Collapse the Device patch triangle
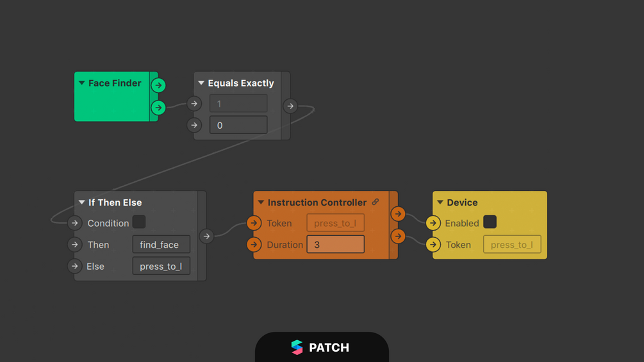 [x=440, y=202]
